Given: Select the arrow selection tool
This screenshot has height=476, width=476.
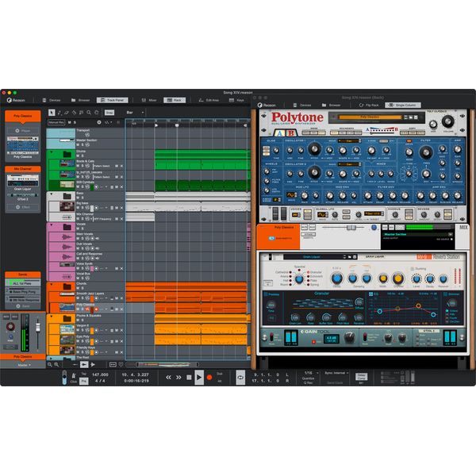Looking at the screenshot, I should (52, 113).
